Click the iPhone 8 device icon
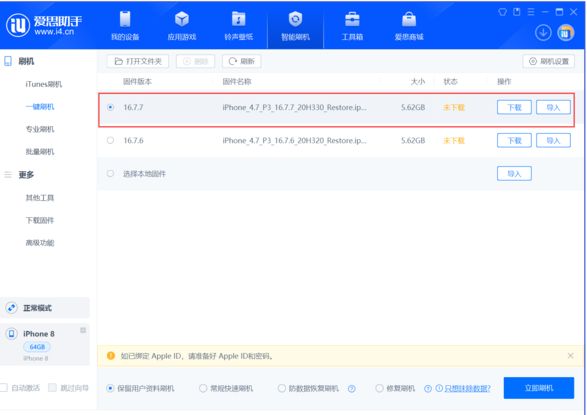The width and height of the screenshot is (587, 415). (12, 333)
